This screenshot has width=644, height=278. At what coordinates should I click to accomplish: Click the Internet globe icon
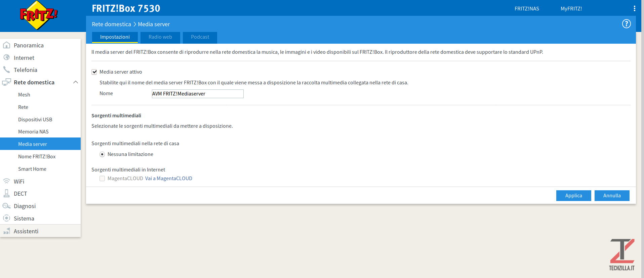click(x=6, y=57)
